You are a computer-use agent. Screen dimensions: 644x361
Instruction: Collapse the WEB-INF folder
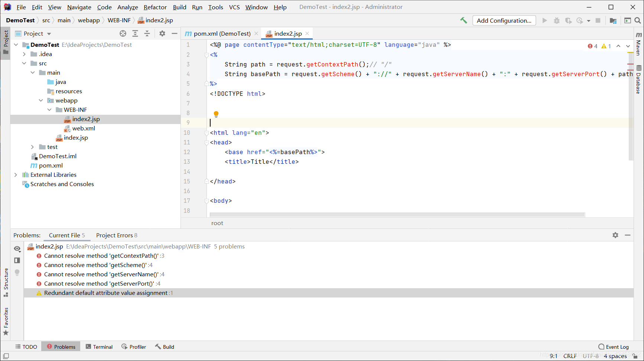coord(50,110)
